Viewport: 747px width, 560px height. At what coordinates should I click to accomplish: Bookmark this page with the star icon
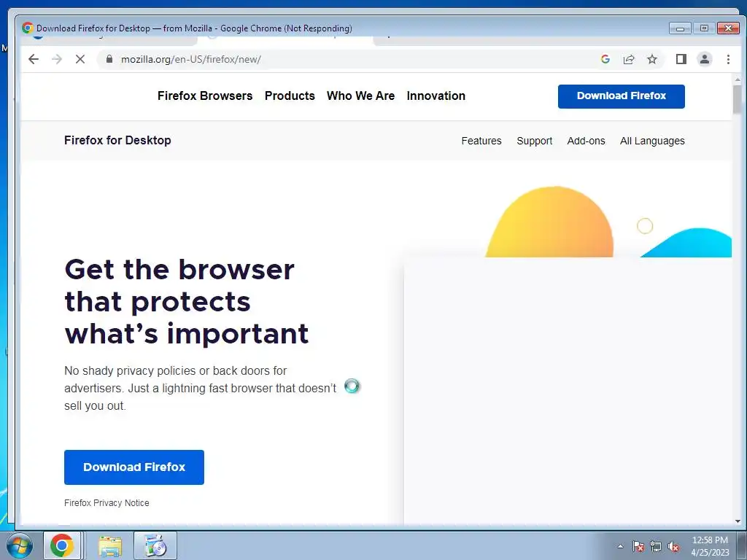click(652, 59)
